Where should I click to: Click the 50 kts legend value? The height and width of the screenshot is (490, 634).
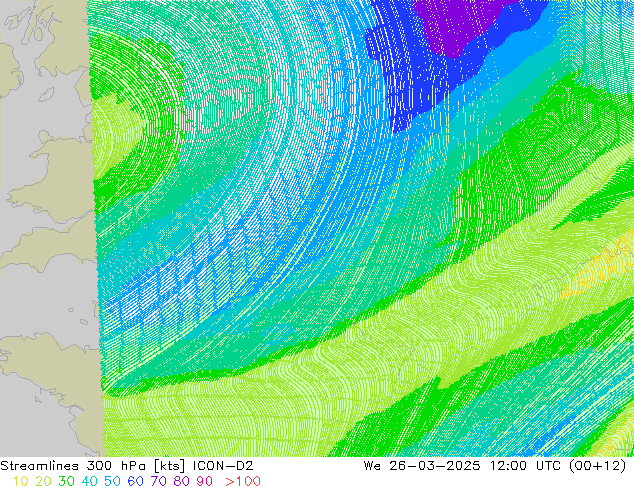112,481
